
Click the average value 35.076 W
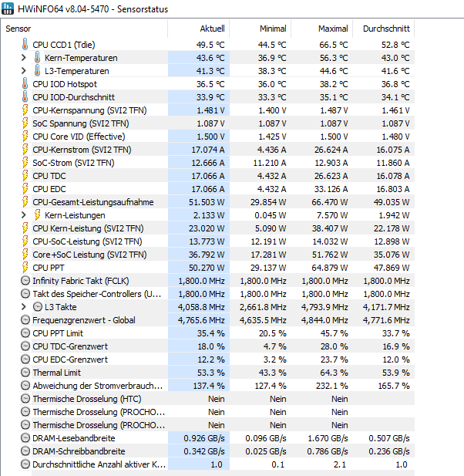coord(392,255)
